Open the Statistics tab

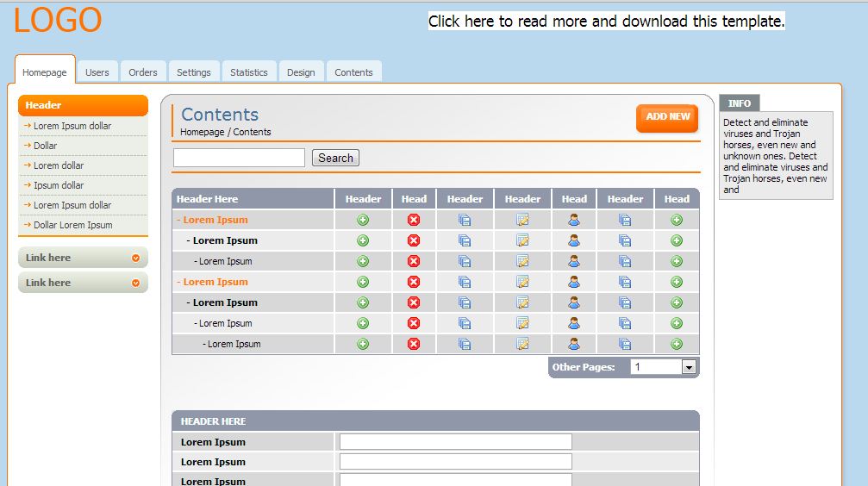(248, 72)
